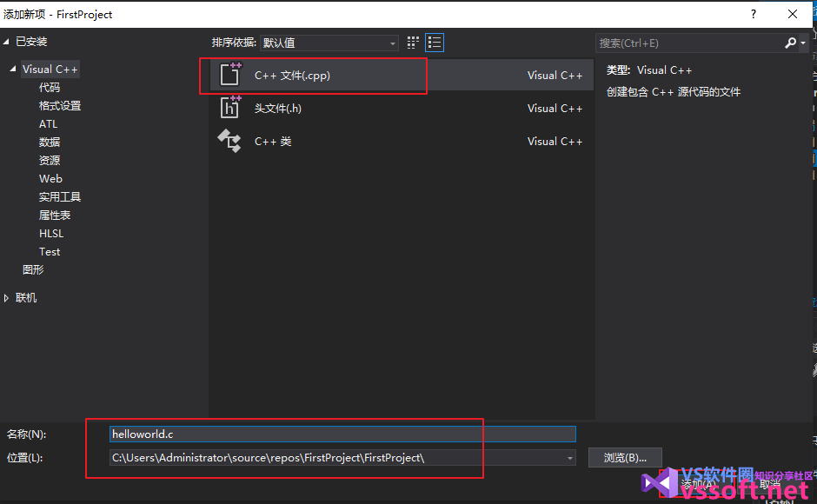The image size is (817, 504).
Task: Click the C++ 类 class icon
Action: tap(229, 141)
